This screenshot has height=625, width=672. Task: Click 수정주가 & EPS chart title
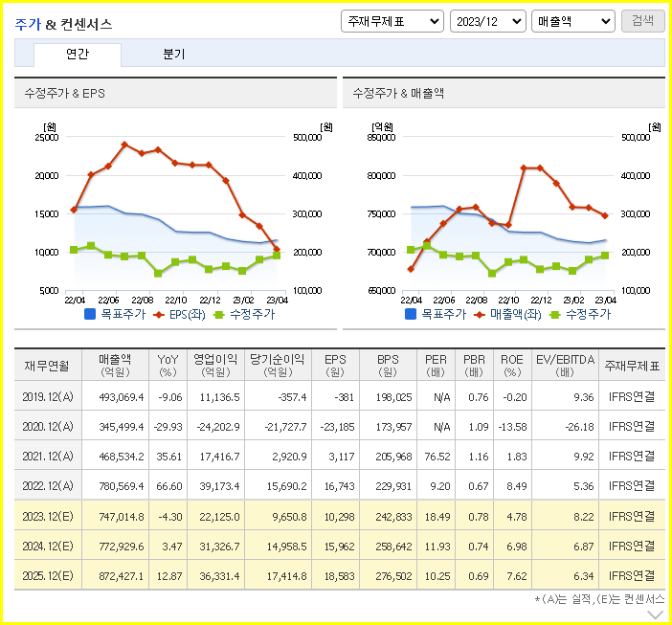pyautogui.click(x=65, y=93)
